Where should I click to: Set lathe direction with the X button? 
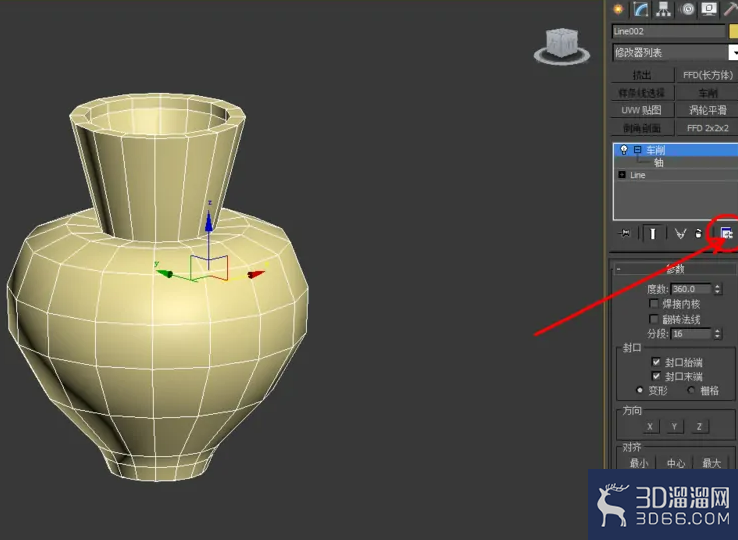tap(650, 427)
